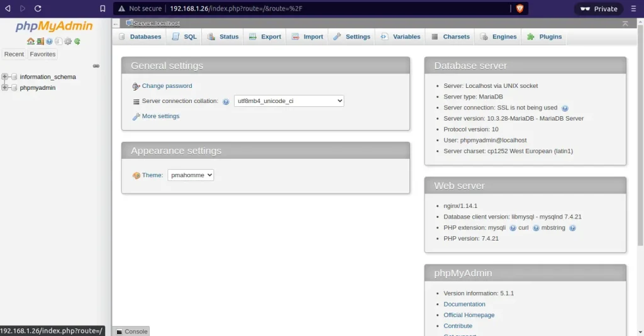Click information_schema database cylinder icon
This screenshot has width=644, height=336.
tap(14, 77)
